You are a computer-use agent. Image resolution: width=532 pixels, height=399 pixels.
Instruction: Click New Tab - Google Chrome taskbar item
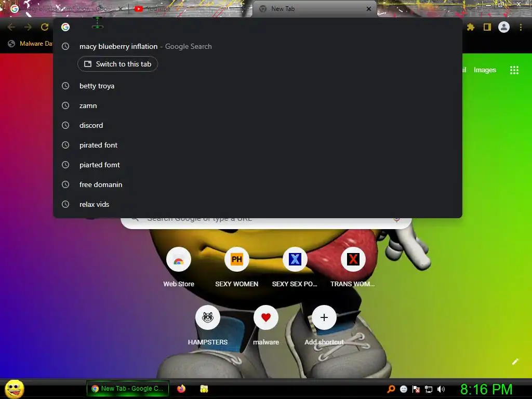pyautogui.click(x=128, y=389)
